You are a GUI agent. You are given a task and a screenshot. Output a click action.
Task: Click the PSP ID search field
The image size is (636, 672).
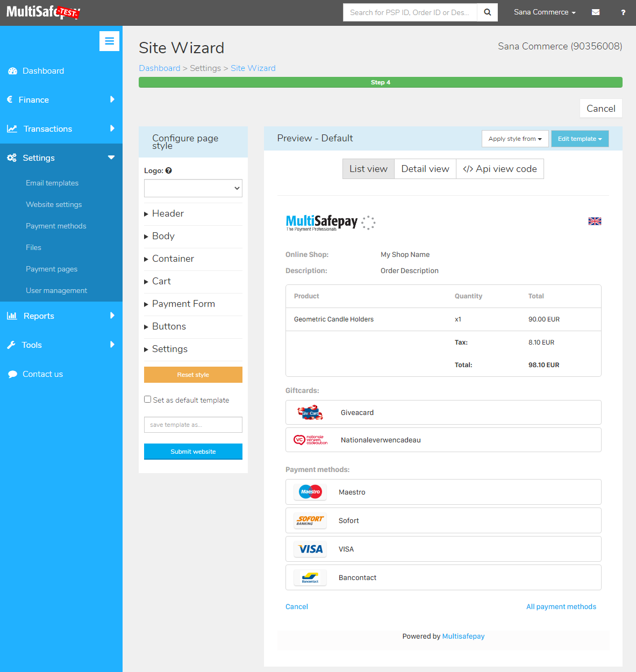(410, 12)
